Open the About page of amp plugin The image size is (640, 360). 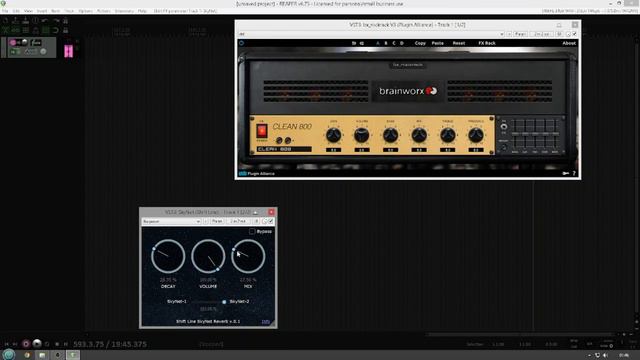[x=569, y=43]
